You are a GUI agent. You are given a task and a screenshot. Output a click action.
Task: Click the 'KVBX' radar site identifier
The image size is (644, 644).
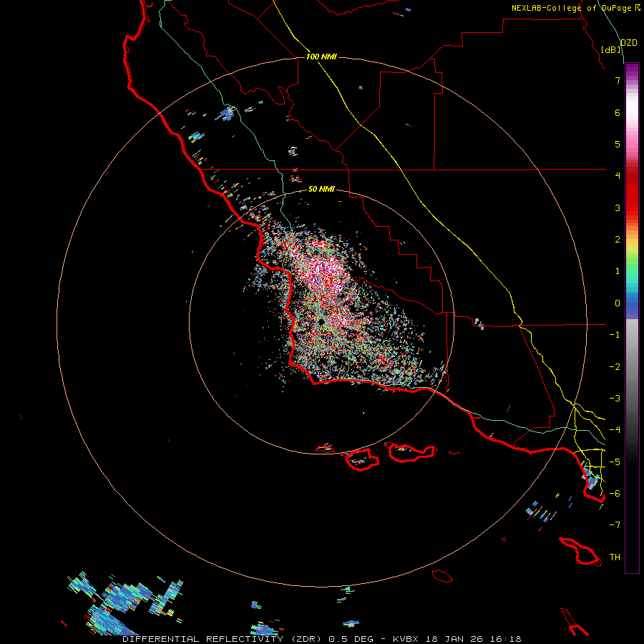406,639
